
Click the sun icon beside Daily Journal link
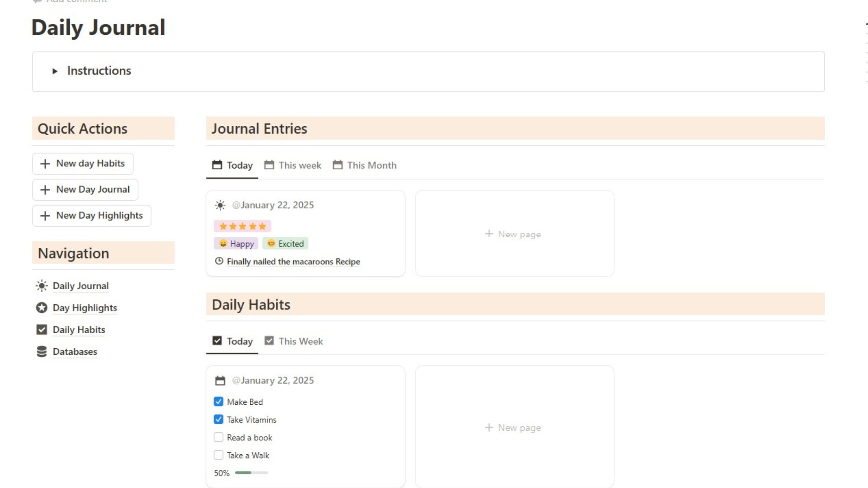41,286
